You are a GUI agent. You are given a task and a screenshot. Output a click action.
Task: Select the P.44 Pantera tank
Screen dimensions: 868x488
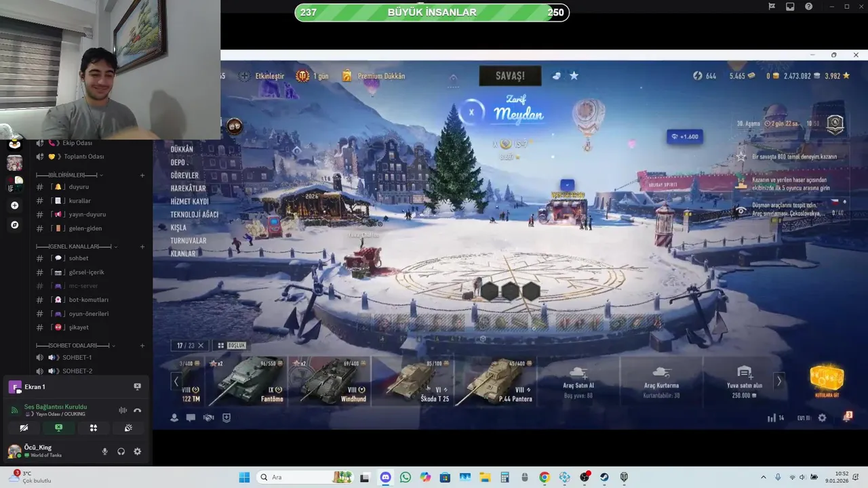(x=496, y=381)
